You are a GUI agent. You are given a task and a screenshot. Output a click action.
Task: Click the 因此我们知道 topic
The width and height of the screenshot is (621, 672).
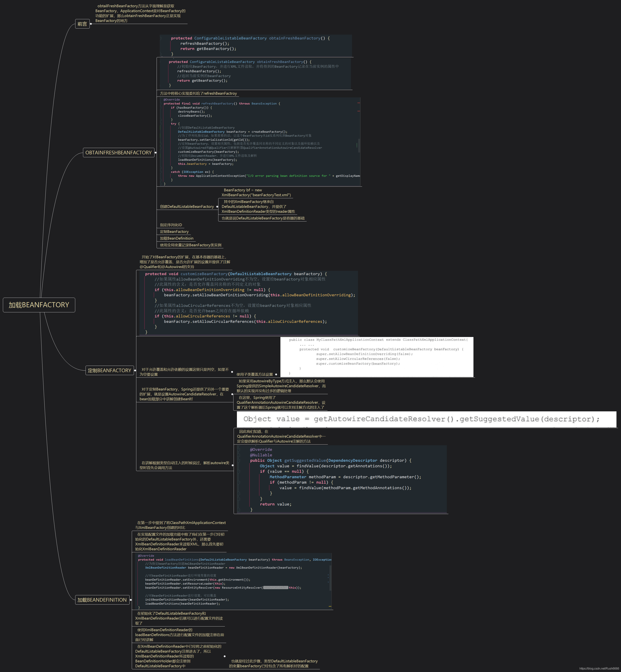point(281,436)
